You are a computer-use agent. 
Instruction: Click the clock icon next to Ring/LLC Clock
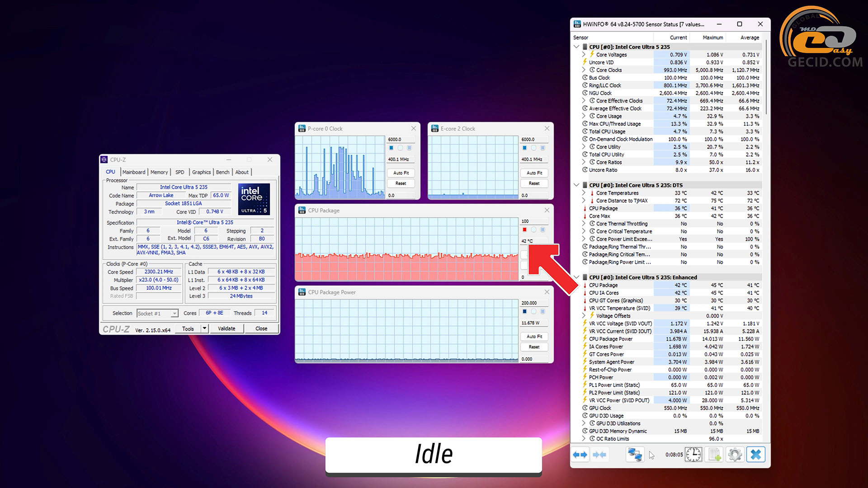coord(585,85)
